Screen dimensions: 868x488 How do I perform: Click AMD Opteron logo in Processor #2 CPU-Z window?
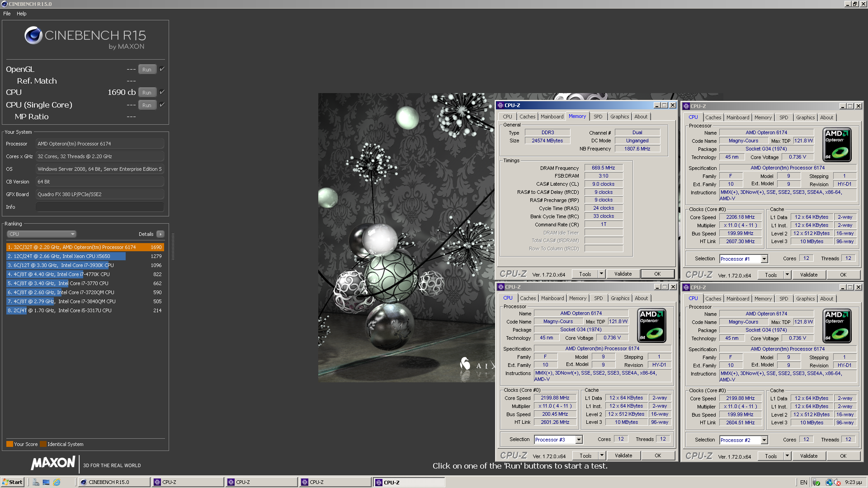[x=837, y=326]
